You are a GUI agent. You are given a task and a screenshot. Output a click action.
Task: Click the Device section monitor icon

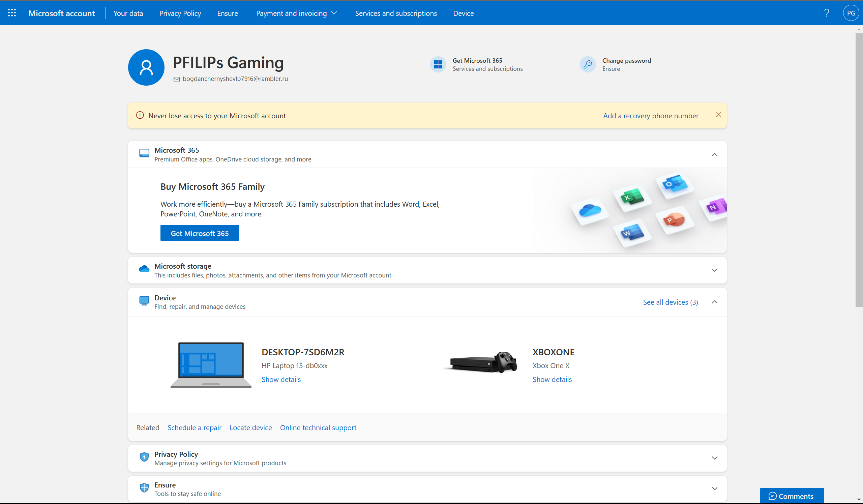[144, 301]
